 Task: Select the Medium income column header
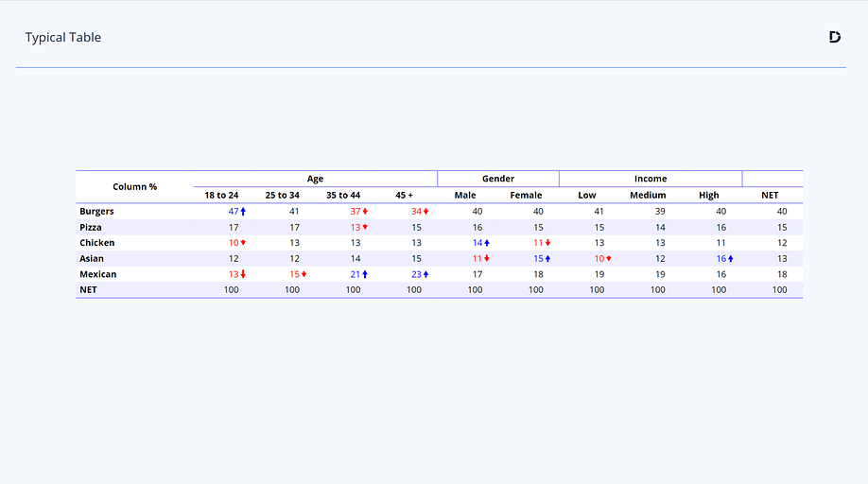click(648, 195)
